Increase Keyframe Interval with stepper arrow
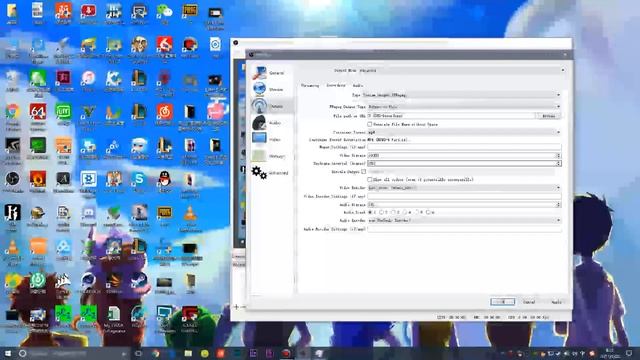 click(558, 162)
